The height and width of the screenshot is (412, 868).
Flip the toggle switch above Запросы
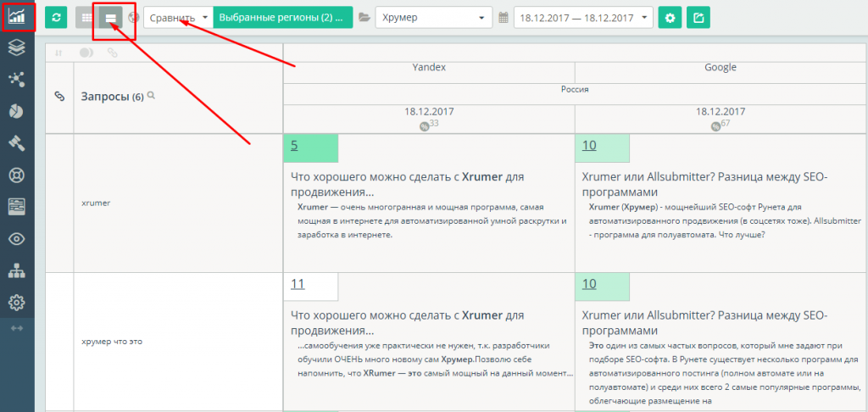tap(86, 53)
